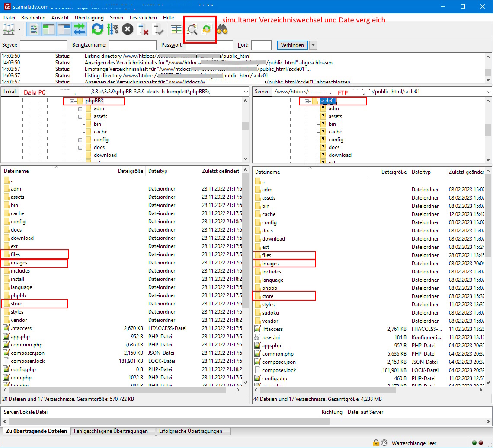
Task: Open the directory listing filters icon
Action: (176, 29)
